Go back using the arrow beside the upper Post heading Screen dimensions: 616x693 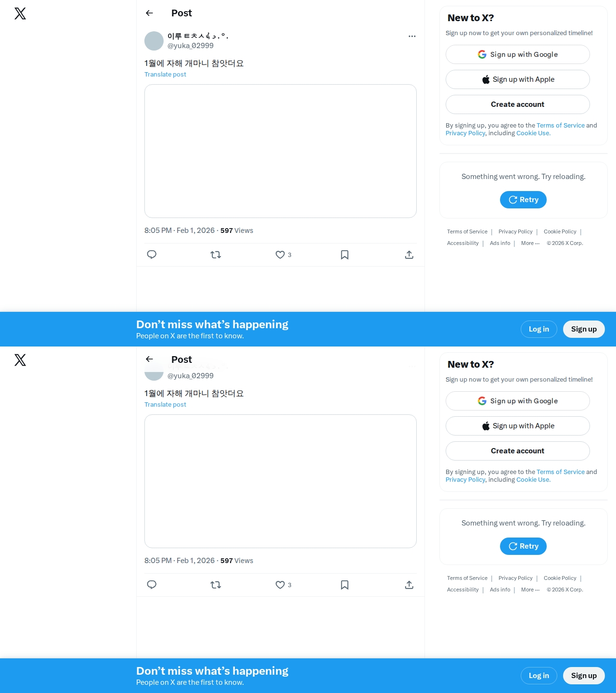[149, 13]
